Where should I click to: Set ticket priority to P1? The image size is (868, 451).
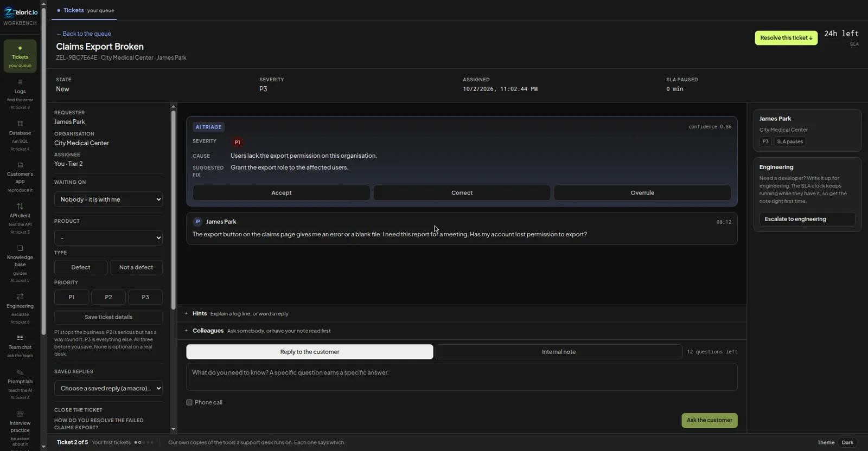(72, 297)
